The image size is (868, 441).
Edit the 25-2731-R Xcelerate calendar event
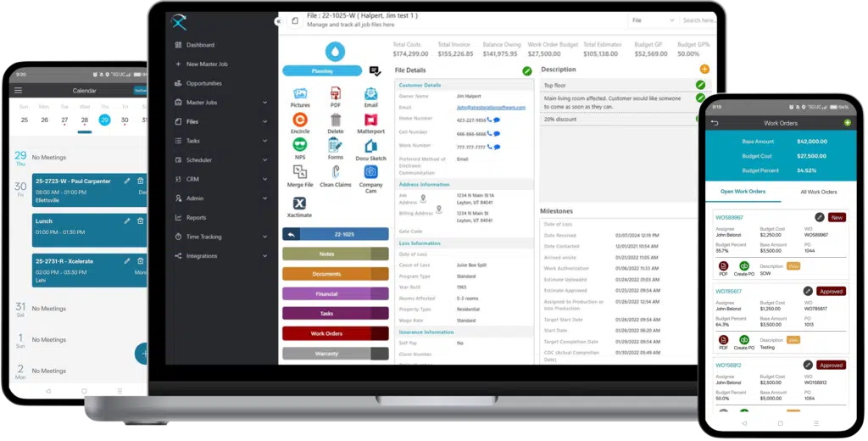(127, 261)
